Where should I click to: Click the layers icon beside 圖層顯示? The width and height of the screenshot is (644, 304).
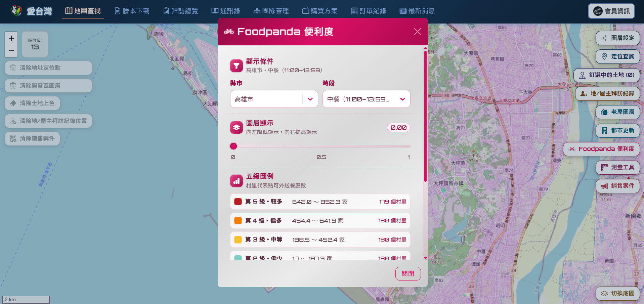point(237,128)
